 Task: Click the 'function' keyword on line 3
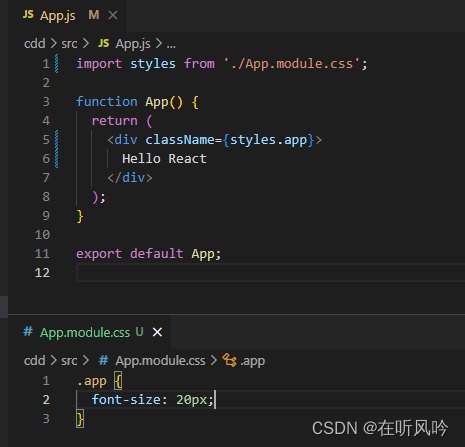[107, 102]
